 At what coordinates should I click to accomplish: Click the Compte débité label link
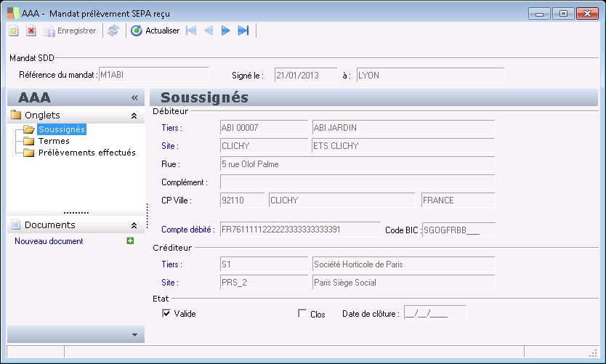[187, 230]
